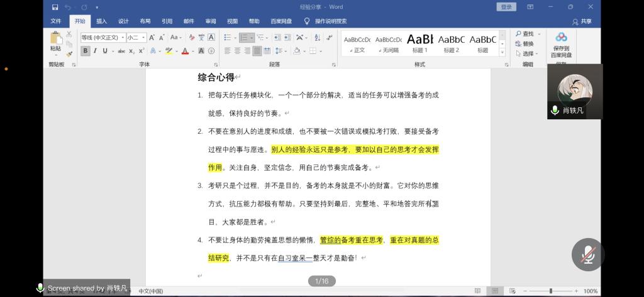Apply superscript formatting
Viewport: 644px width, 297px height.
tap(142, 51)
